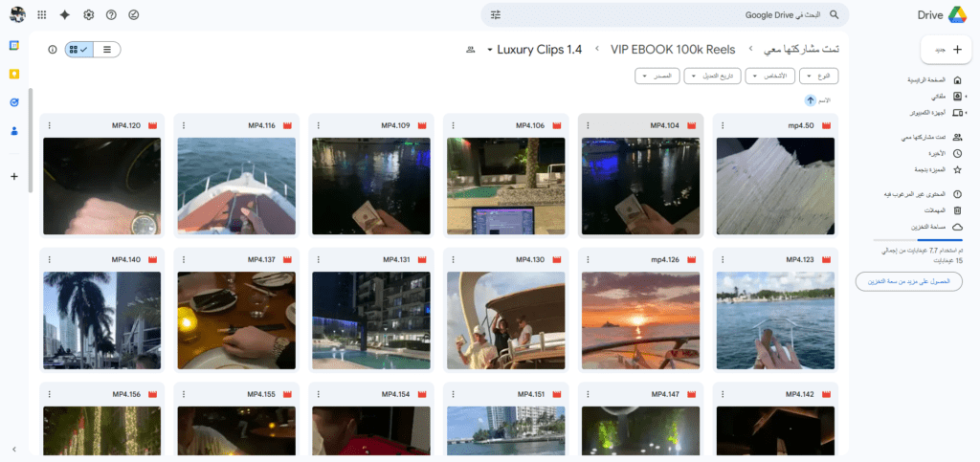Open the People (الأشخاص) filter dropdown

[x=768, y=76]
